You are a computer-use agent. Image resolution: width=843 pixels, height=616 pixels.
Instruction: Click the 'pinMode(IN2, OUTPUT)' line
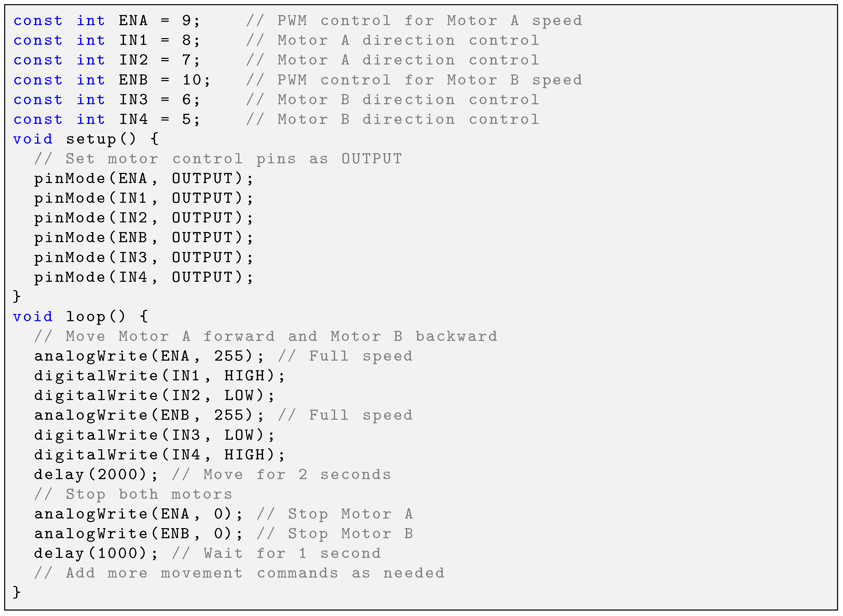(x=144, y=218)
